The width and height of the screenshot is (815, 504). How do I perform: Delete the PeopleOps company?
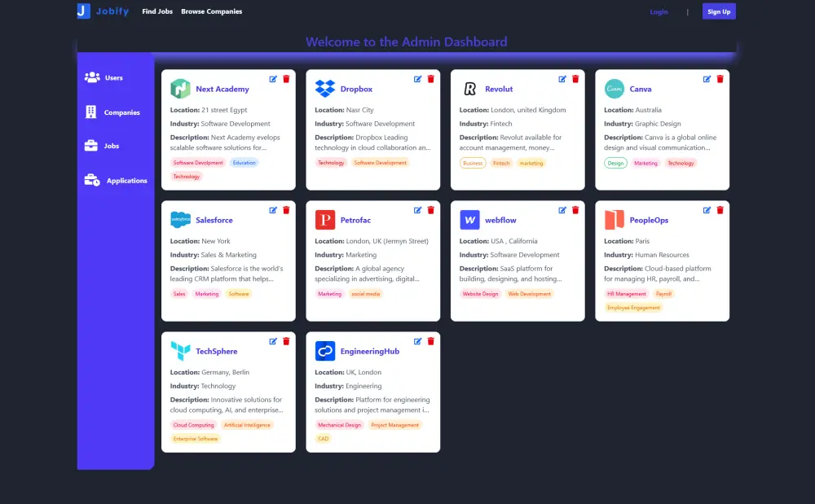pos(720,210)
